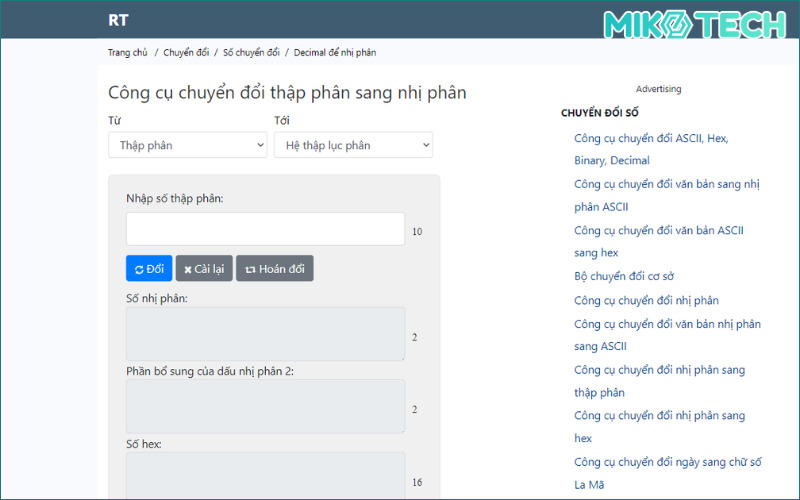
Task: Open the Số chuyển đổi breadcrumb
Action: coord(251,53)
